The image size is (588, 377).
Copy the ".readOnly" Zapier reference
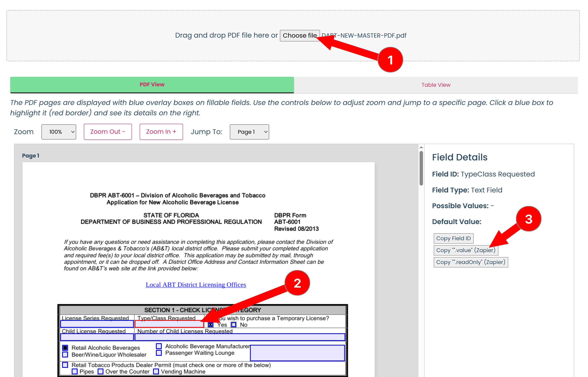point(470,262)
